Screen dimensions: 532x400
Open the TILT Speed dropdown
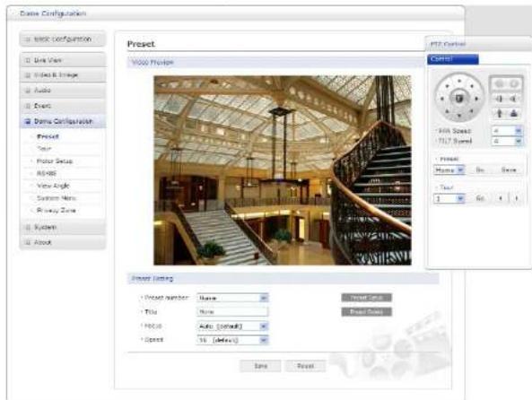click(x=507, y=141)
